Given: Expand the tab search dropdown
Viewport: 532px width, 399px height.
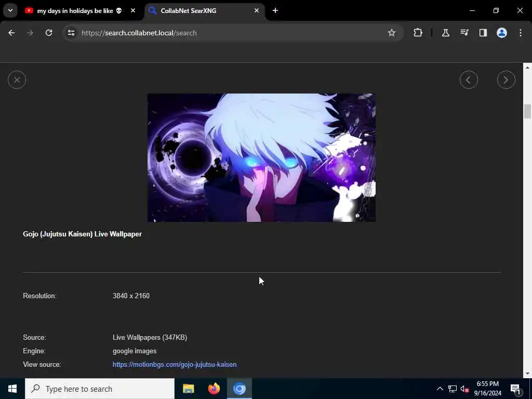Looking at the screenshot, I should tap(10, 10).
